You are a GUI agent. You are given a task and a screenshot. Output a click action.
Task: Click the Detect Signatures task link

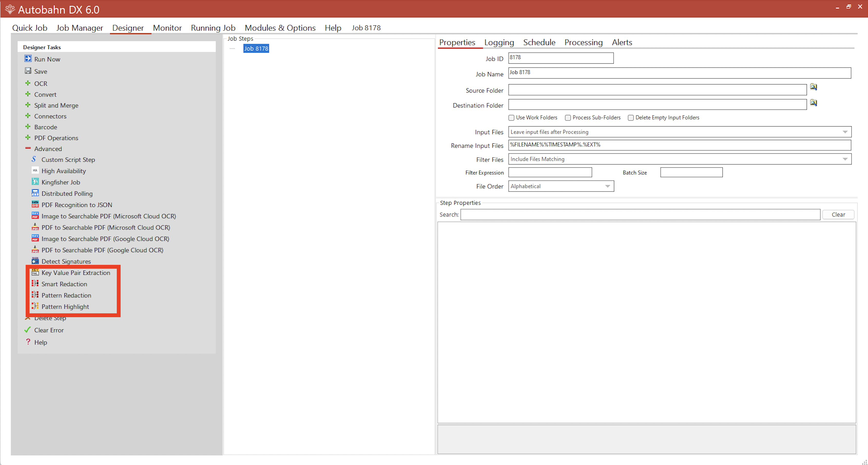[x=66, y=261]
